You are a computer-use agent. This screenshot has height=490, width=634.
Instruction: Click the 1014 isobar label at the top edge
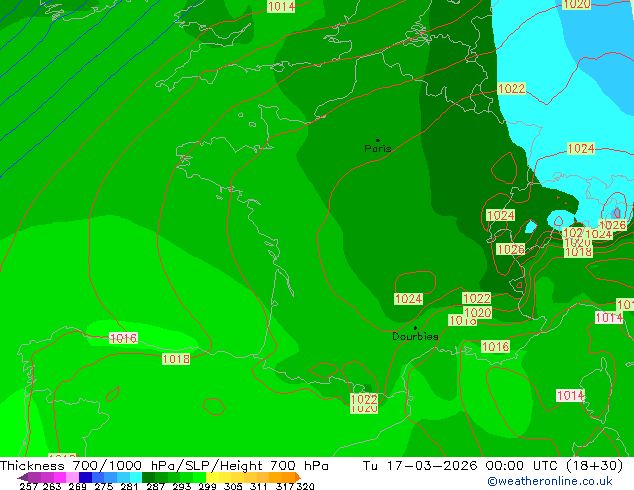(x=281, y=6)
